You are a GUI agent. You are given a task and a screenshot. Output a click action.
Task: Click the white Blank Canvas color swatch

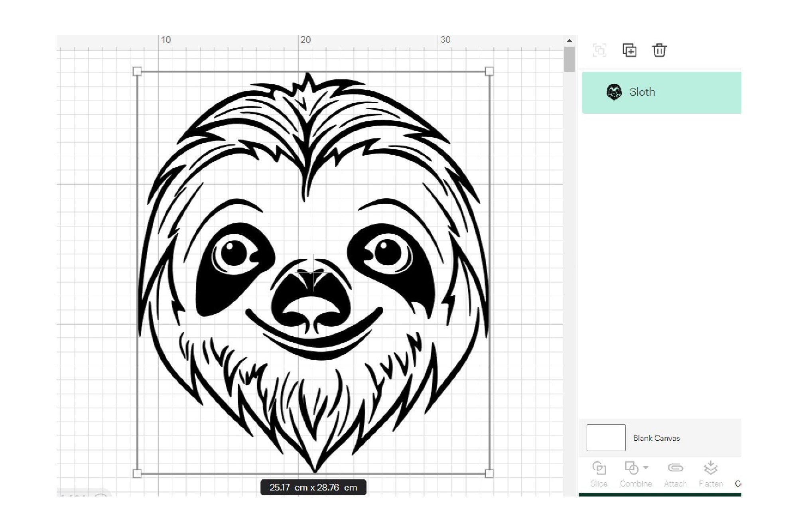[x=606, y=437]
